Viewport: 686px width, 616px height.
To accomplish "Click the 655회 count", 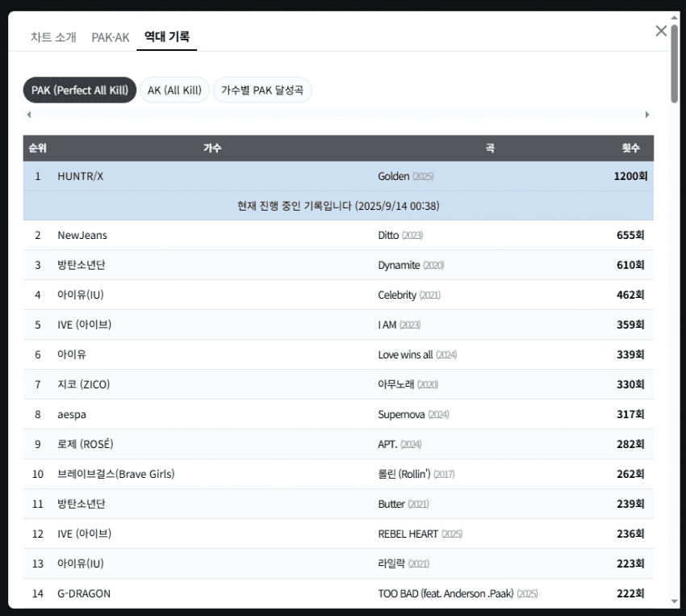I will (630, 235).
